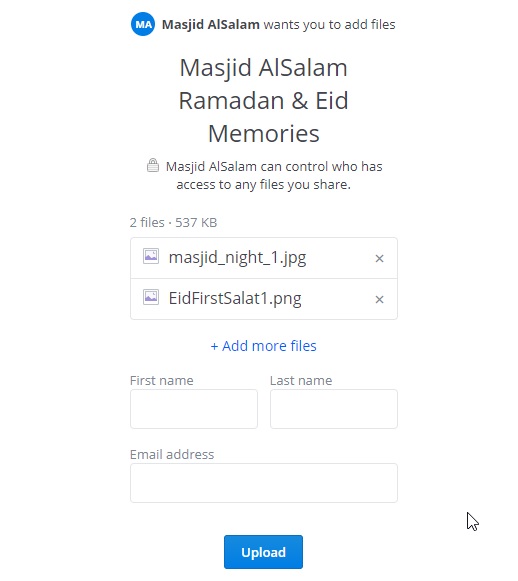Click the lock icon beside the access notice
The width and height of the screenshot is (518, 581).
pos(153,165)
